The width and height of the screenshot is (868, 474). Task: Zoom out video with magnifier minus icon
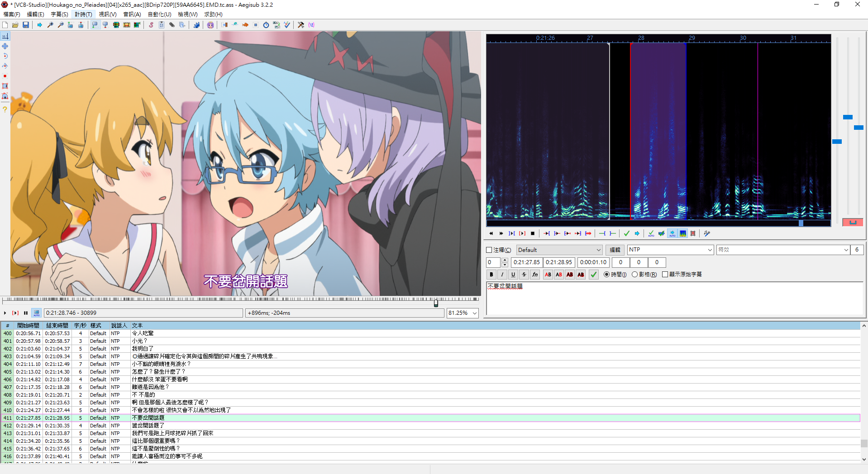[61, 25]
